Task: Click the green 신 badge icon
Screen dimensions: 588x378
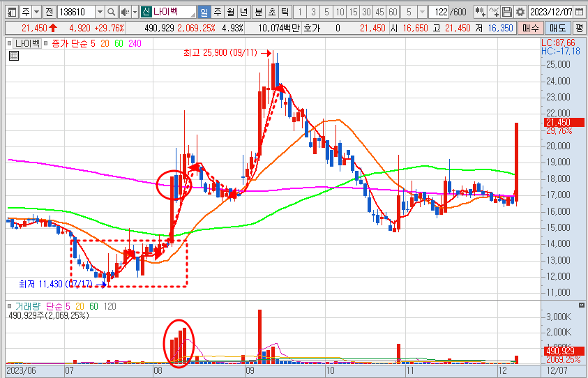Action: [146, 13]
